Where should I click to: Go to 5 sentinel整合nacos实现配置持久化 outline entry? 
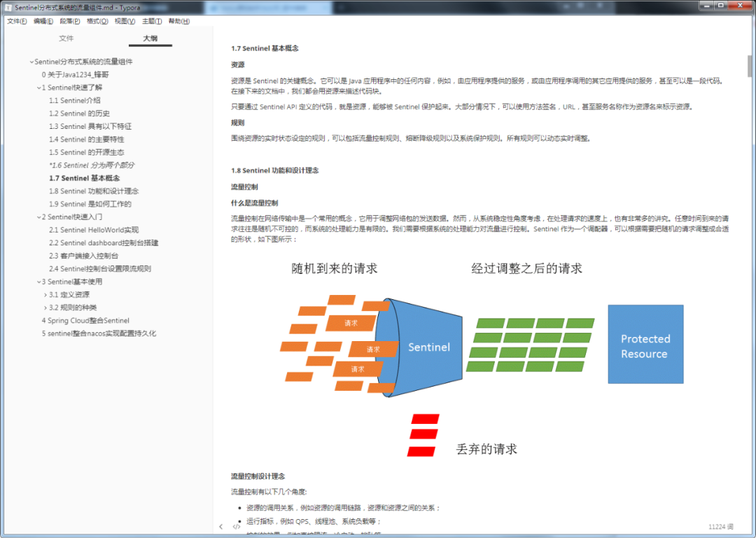(99, 333)
